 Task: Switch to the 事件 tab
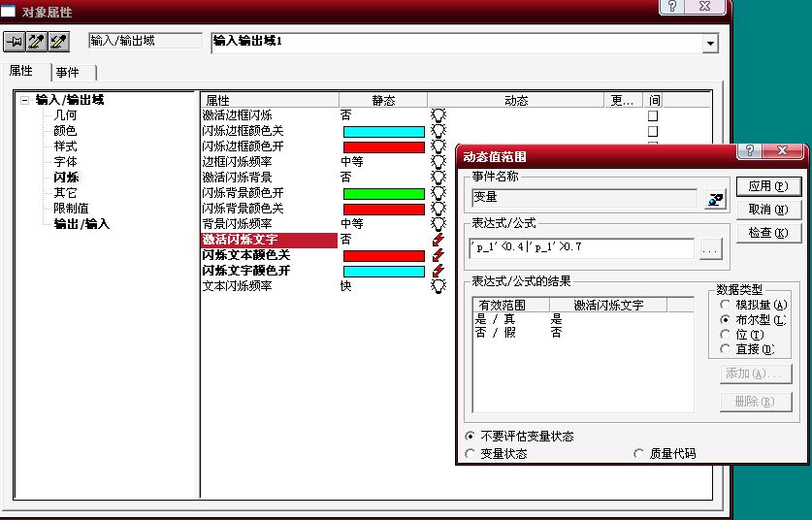tap(68, 73)
